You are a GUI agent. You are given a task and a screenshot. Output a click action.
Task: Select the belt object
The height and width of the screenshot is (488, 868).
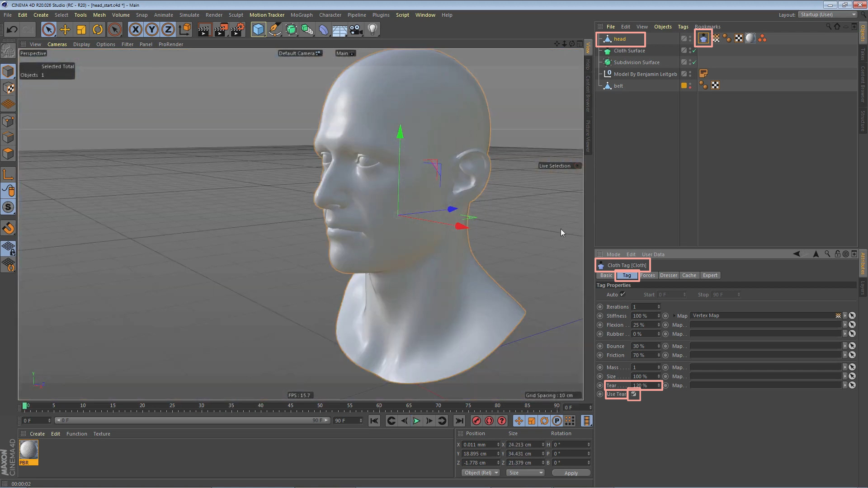(x=618, y=86)
